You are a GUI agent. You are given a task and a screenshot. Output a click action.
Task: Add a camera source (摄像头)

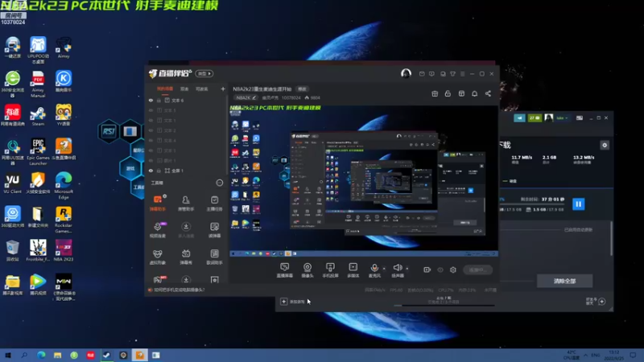point(308,270)
